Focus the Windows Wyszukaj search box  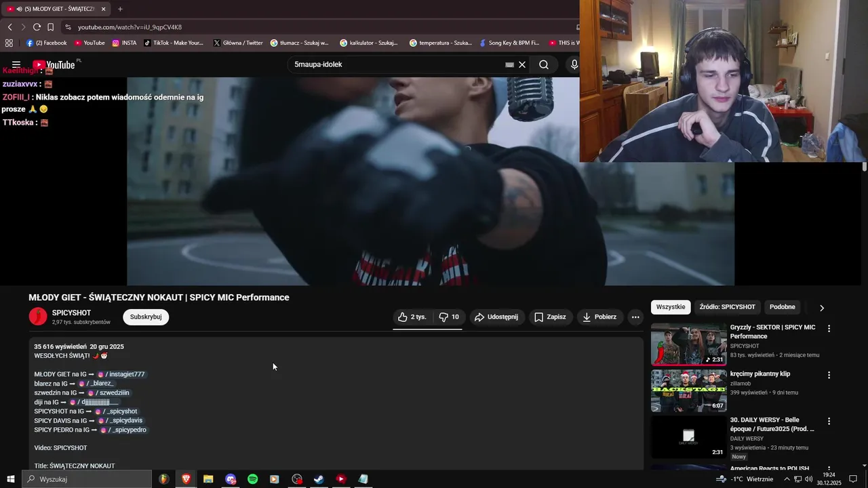87,479
